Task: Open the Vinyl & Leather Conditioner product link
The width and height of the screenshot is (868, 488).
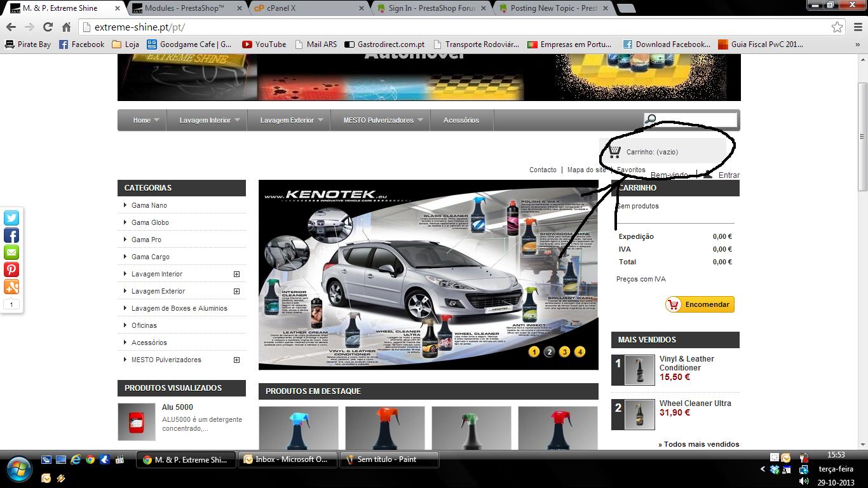Action: (x=687, y=363)
